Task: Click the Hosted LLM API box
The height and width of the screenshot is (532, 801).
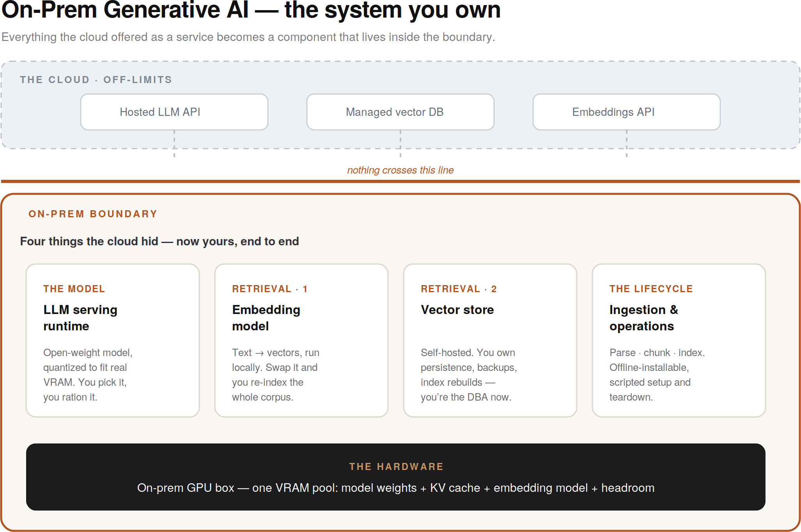Action: click(174, 112)
